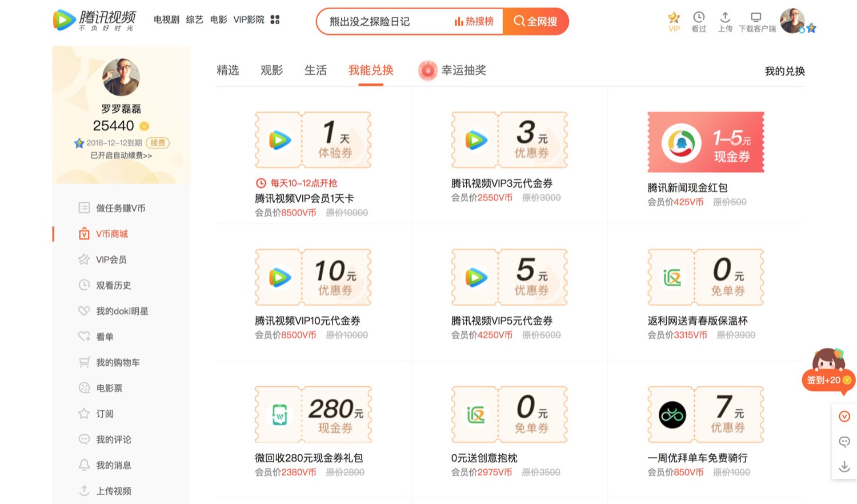Click the title 腾讯视频VIP5元代金券
The image size is (857, 504).
[x=502, y=321]
